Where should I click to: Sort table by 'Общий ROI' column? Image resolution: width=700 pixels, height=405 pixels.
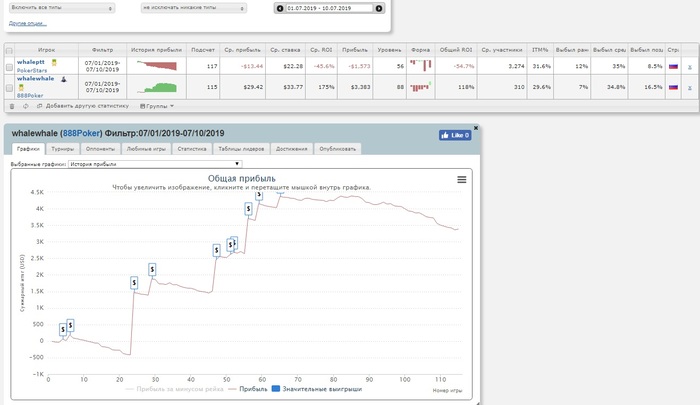[456, 50]
